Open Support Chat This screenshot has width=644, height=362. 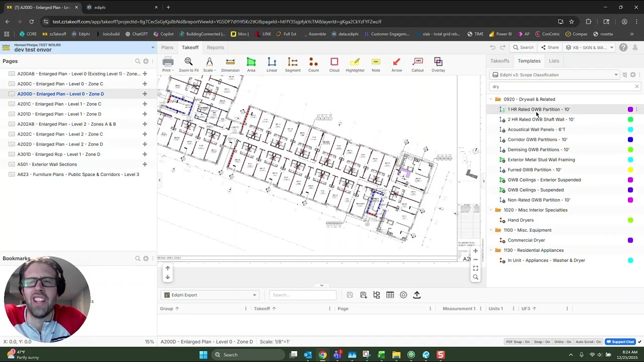[x=620, y=342]
